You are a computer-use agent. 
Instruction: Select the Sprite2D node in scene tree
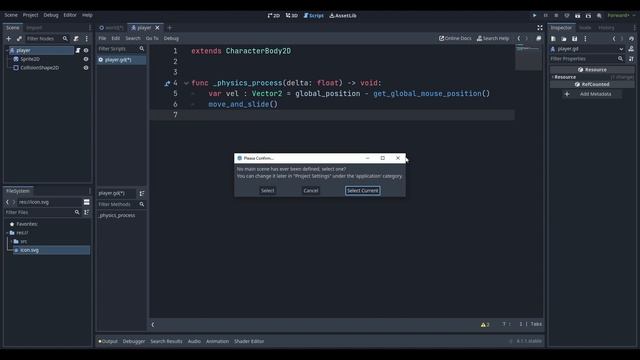30,59
